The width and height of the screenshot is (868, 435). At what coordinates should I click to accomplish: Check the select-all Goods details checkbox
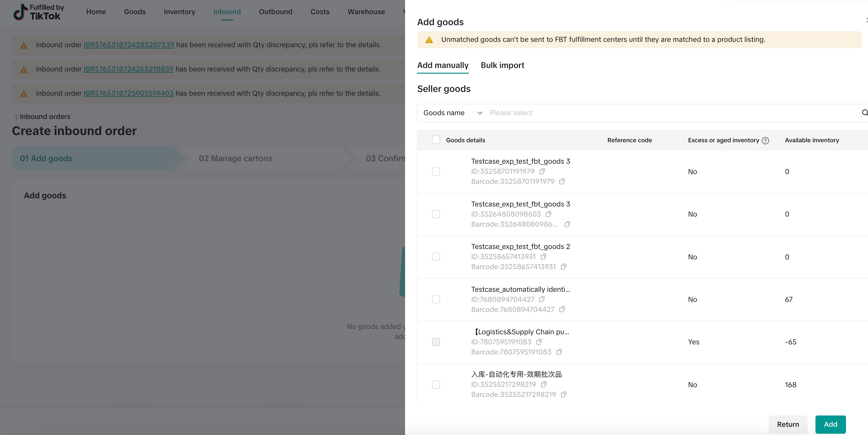(436, 140)
